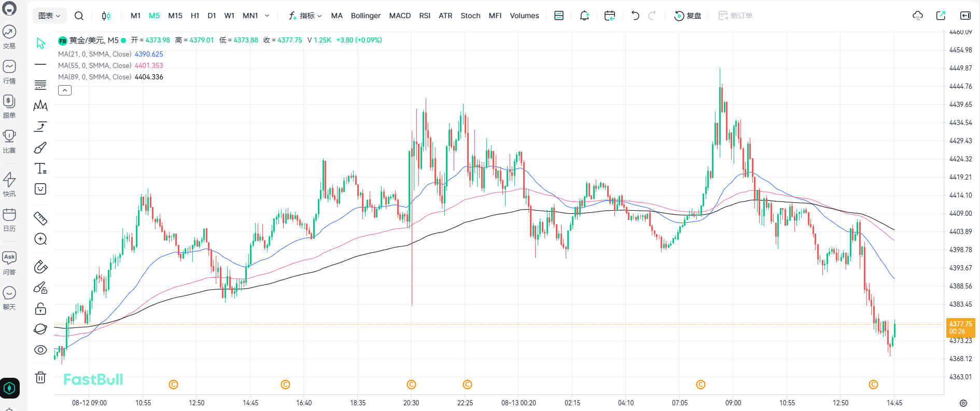Toggle visibility of all drawings eye icon
This screenshot has height=411, width=980.
click(40, 350)
